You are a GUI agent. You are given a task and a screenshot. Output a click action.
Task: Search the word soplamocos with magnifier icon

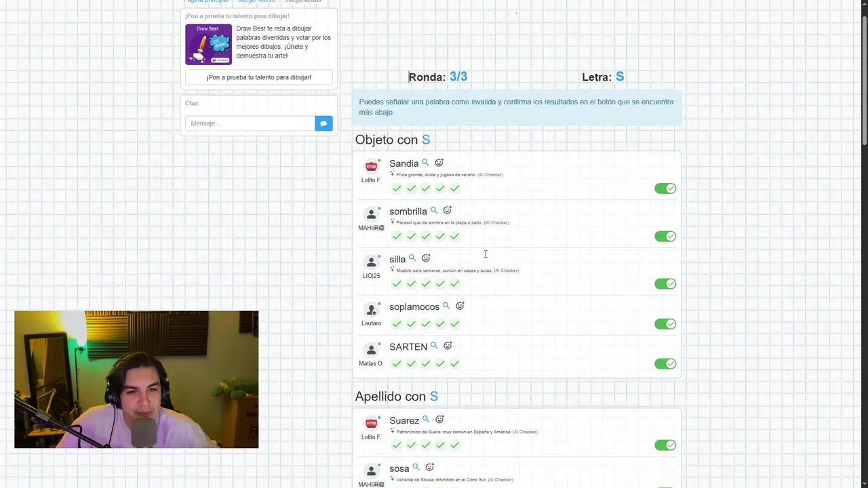click(446, 306)
